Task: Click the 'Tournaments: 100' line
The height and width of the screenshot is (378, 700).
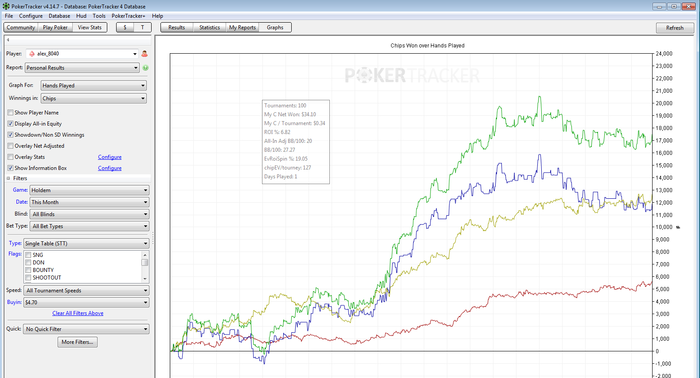Action: pos(285,105)
